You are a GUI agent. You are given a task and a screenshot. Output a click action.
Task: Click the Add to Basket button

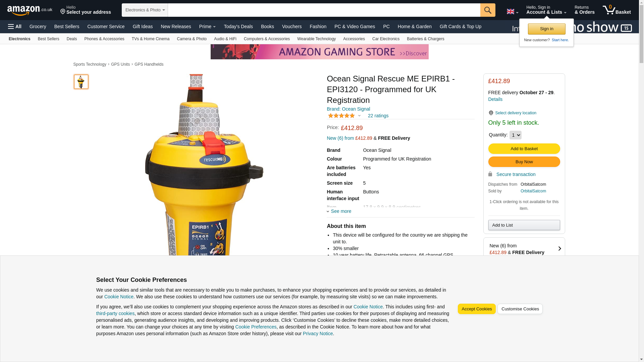[524, 148]
